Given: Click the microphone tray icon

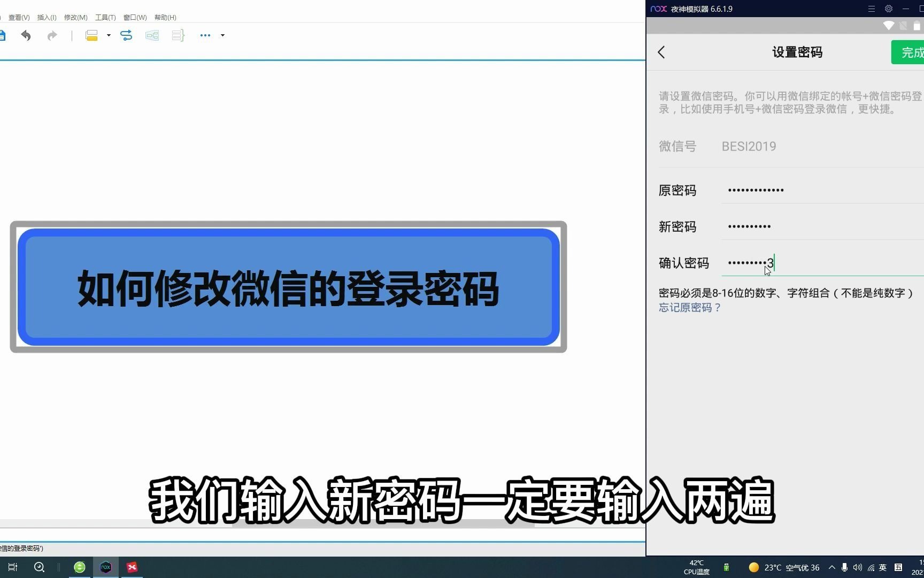Looking at the screenshot, I should pyautogui.click(x=845, y=567).
